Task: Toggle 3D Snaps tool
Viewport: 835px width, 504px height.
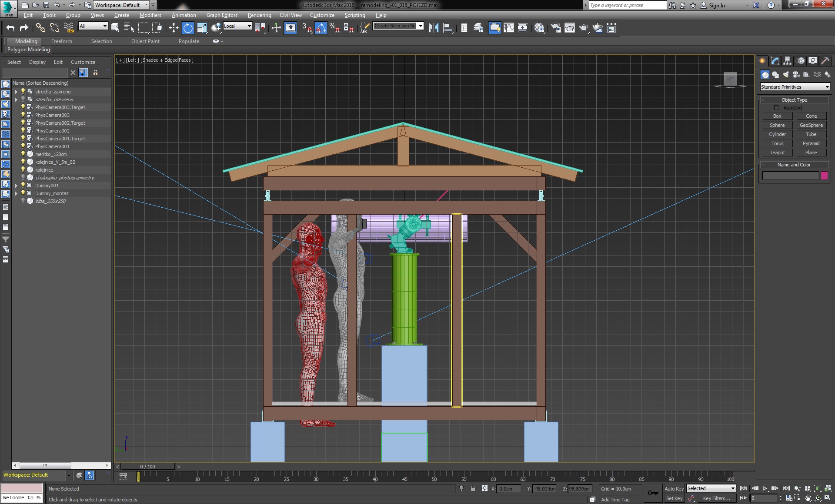Action: click(307, 28)
